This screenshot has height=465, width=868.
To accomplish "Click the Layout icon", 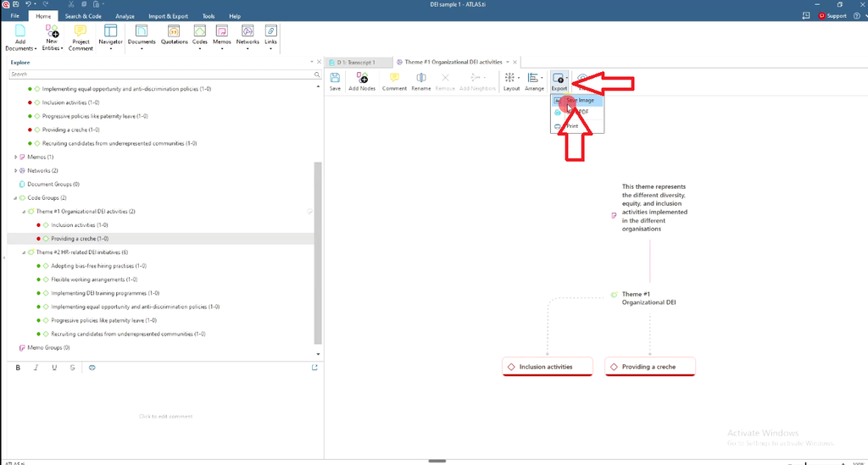I will [509, 78].
